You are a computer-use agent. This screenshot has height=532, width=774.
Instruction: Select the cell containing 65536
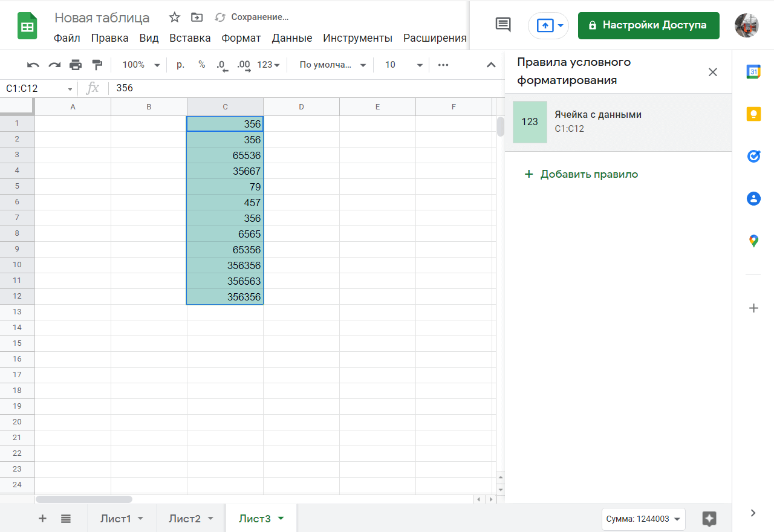(225, 155)
